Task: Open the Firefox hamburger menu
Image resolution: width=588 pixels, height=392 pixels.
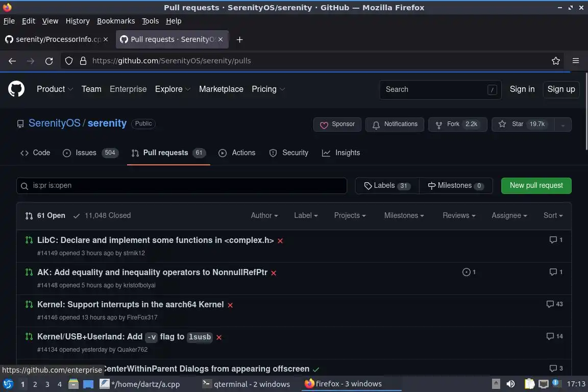Action: [576, 61]
